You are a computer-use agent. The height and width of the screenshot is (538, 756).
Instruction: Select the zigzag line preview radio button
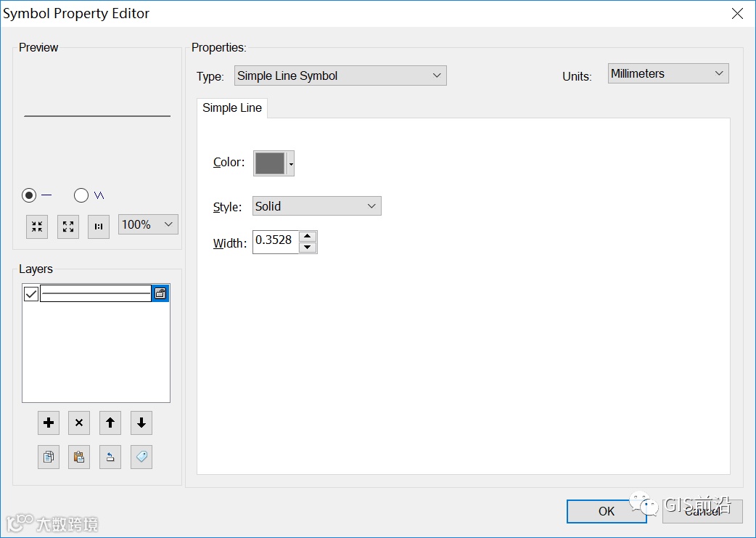click(x=81, y=195)
